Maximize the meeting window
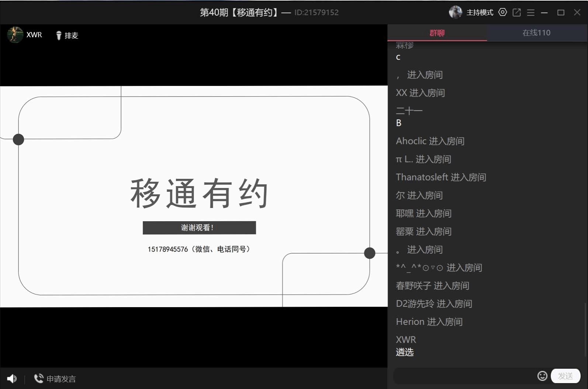588x389 pixels. [561, 13]
